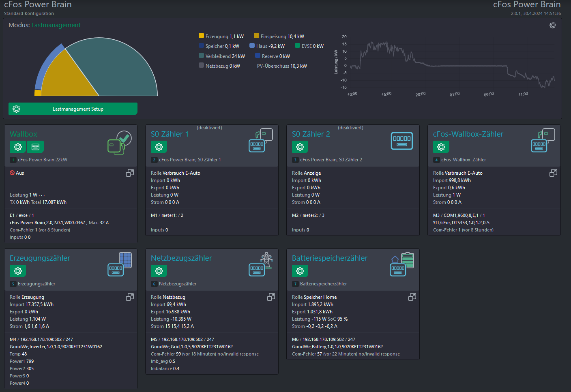Click the Wallbox display icon beside the gear
Image resolution: width=571 pixels, height=392 pixels.
[35, 147]
